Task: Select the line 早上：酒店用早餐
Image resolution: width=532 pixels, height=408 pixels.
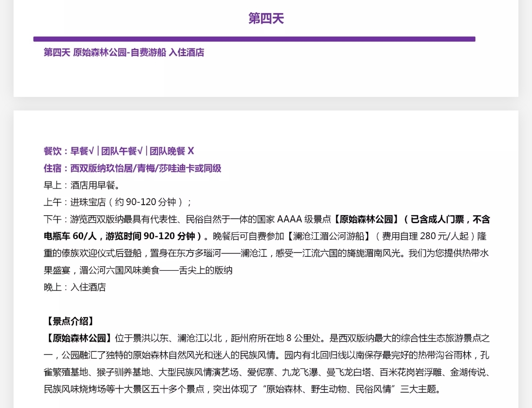Action: point(81,185)
